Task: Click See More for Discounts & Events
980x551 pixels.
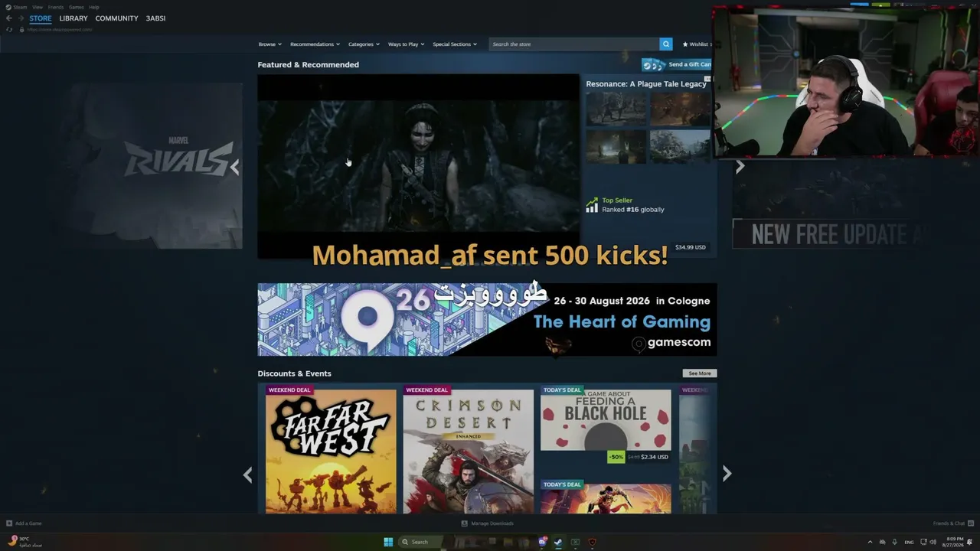Action: click(700, 373)
